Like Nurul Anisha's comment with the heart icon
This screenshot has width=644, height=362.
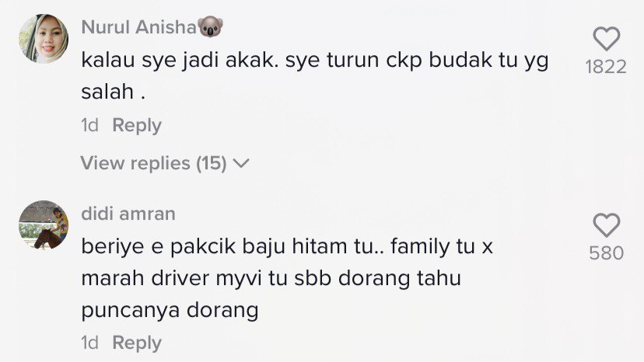point(606,39)
